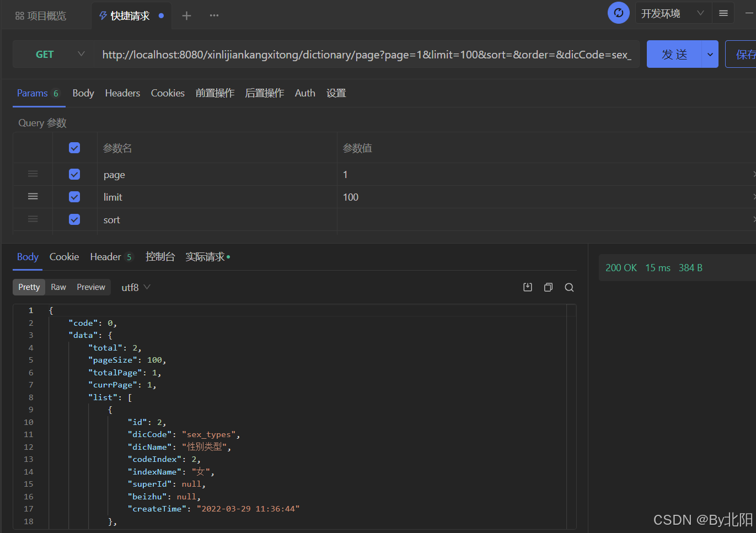Click the "list": [ JSON line

[110, 397]
